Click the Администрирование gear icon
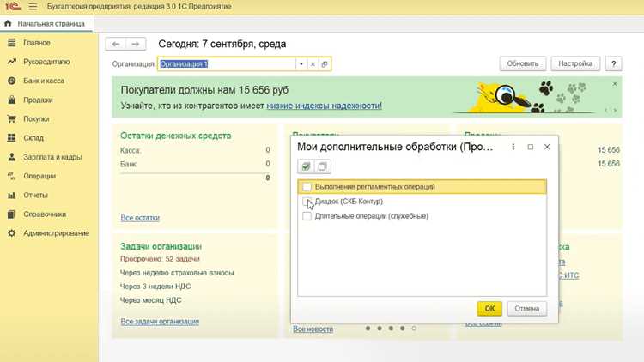 pyautogui.click(x=11, y=233)
